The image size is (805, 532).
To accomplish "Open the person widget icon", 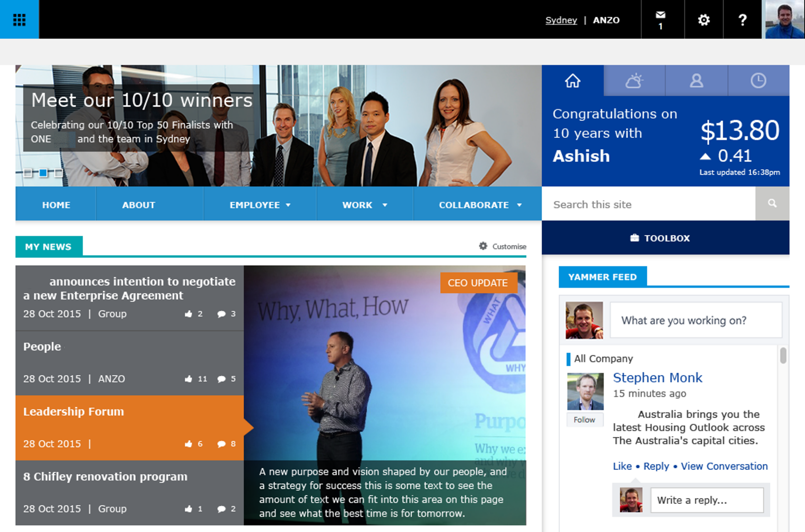I will click(x=696, y=81).
